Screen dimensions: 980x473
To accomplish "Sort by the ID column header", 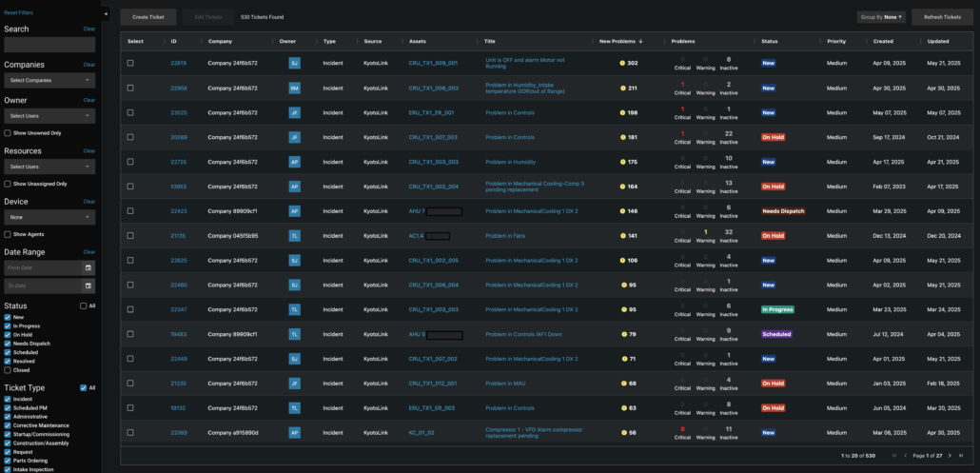I will (174, 41).
